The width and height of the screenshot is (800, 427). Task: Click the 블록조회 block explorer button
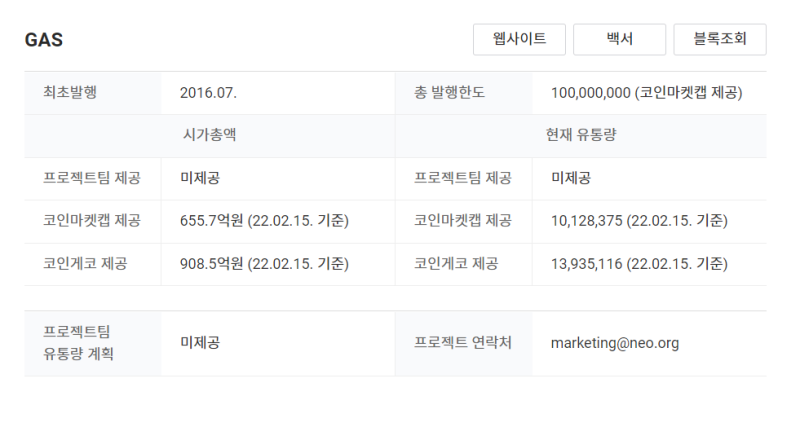pyautogui.click(x=719, y=39)
